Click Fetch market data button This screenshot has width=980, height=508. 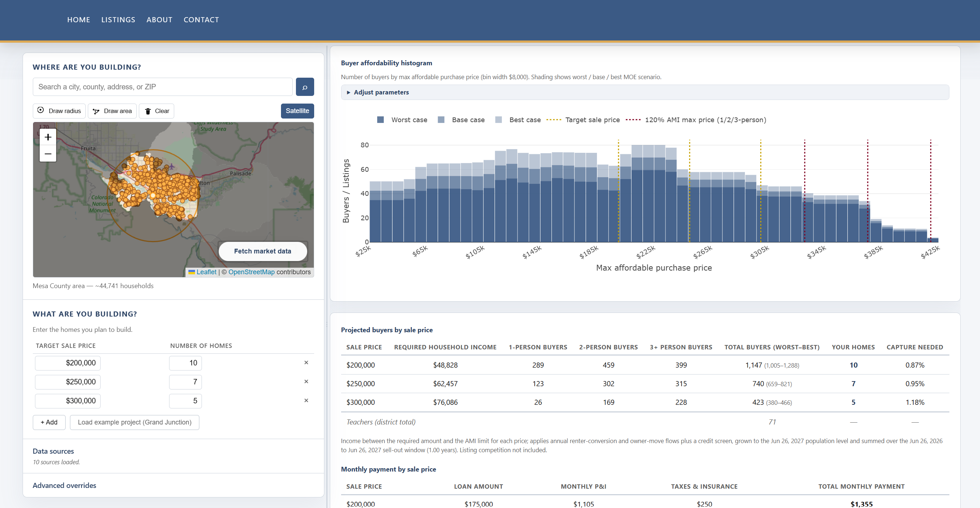262,251
